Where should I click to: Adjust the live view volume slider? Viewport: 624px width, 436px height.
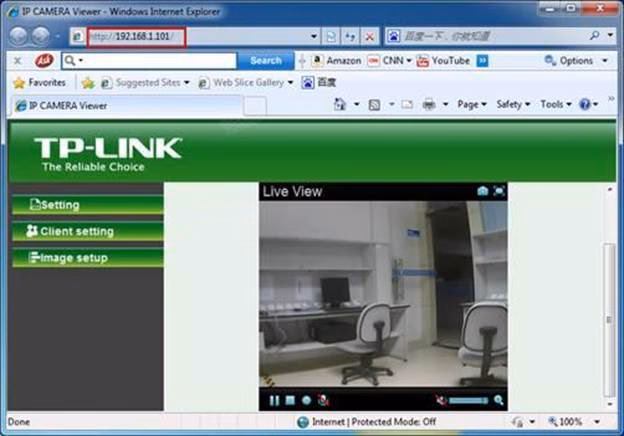468,400
